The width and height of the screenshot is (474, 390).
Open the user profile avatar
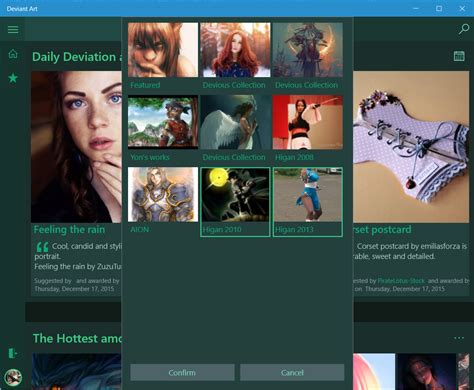point(13,377)
